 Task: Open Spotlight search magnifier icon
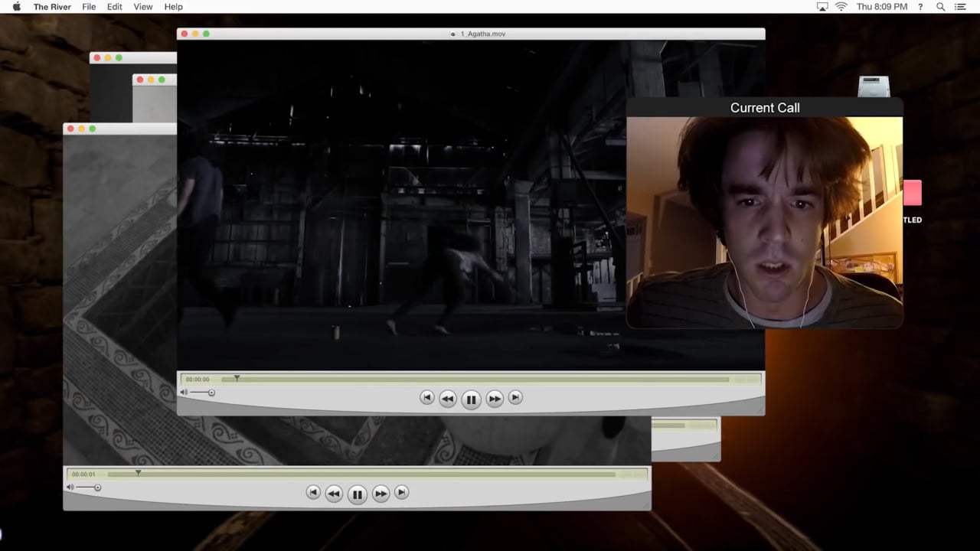click(x=941, y=7)
